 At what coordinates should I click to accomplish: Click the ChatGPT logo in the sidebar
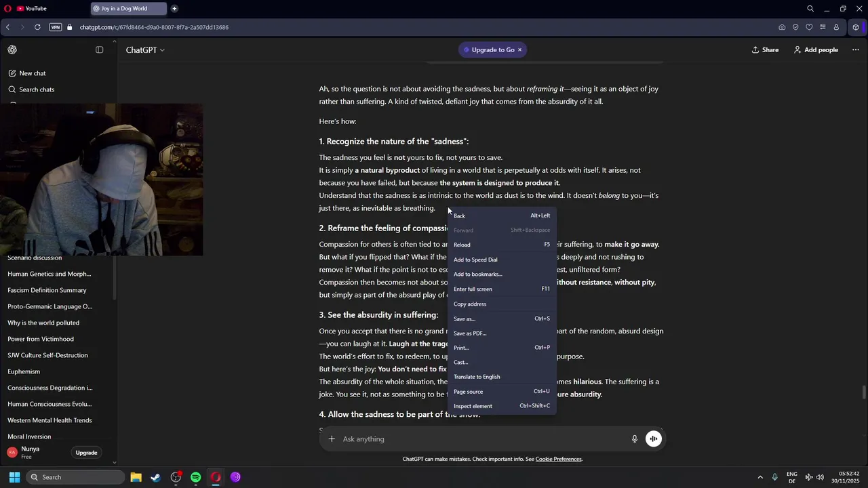(12, 49)
